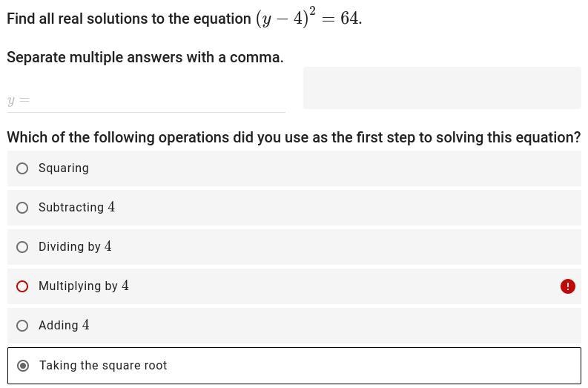Click the equation (y − 4)² = 64
The width and height of the screenshot is (588, 388).
coord(308,18)
